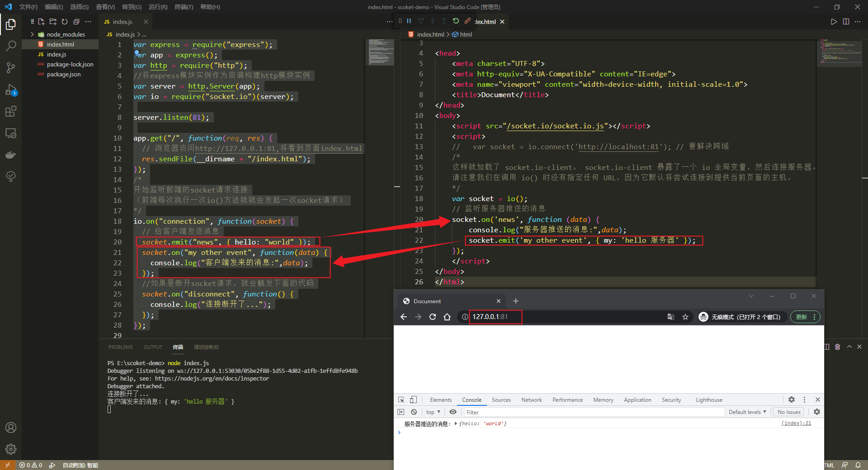Click the No Issues button in DevTools
This screenshot has width=868, height=470.
[789, 412]
